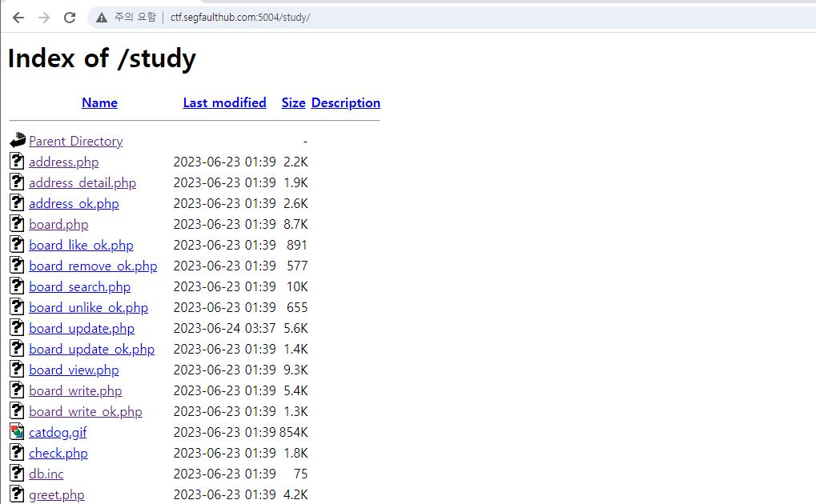
Task: Open db.inc file link
Action: [46, 474]
